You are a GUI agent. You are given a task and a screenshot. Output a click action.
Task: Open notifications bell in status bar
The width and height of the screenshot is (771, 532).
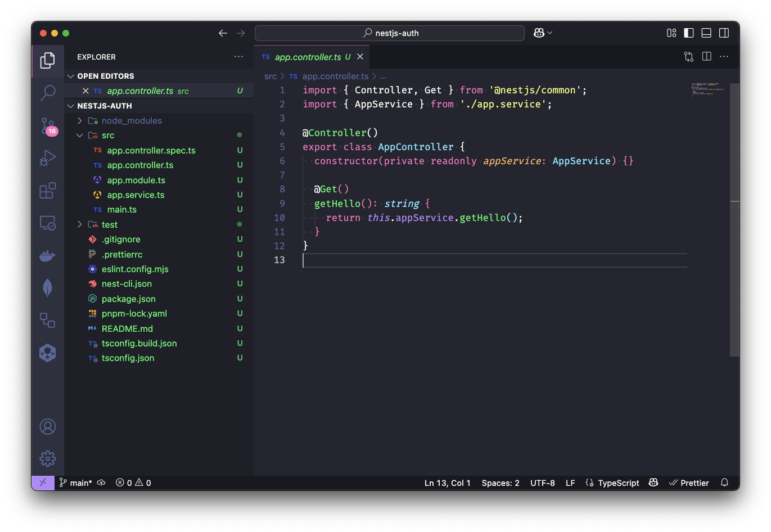tap(724, 483)
